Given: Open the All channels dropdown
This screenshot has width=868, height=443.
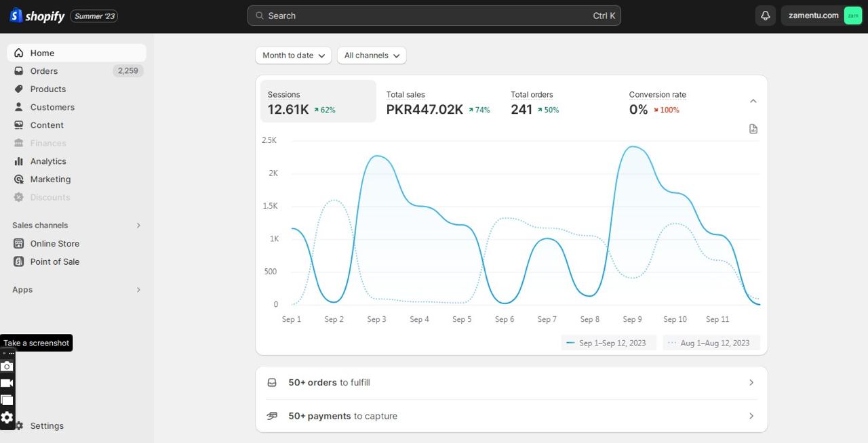Looking at the screenshot, I should 372,56.
